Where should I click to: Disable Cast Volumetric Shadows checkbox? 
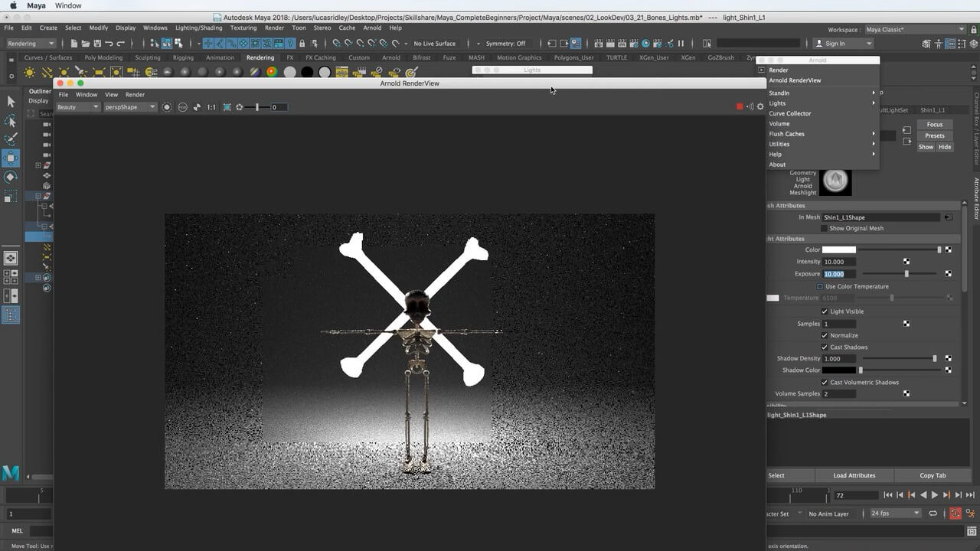click(x=825, y=382)
